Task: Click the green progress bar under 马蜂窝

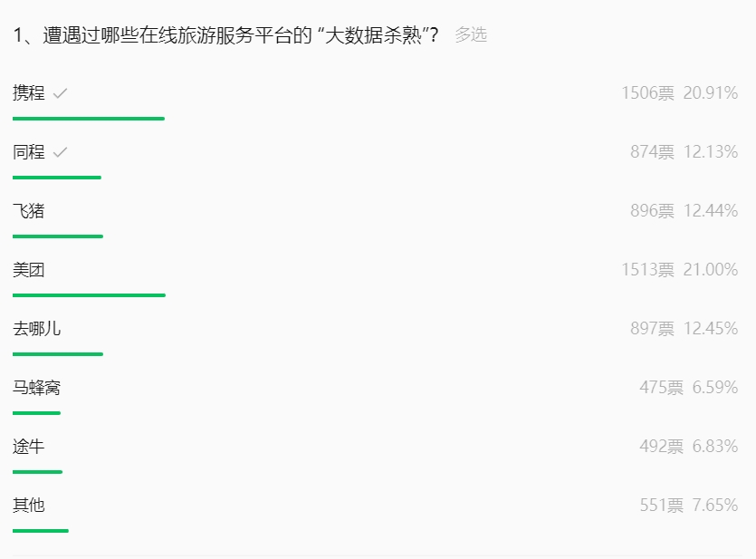Action: (x=36, y=412)
